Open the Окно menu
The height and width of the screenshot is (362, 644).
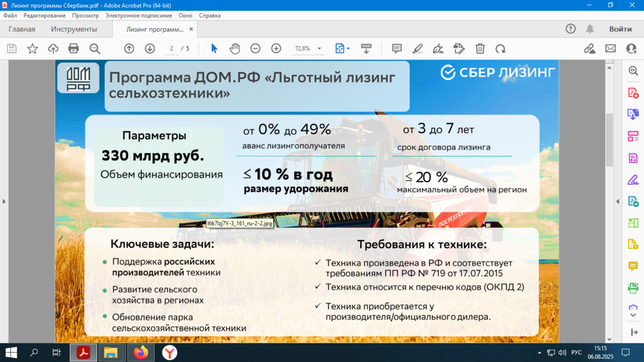click(186, 16)
